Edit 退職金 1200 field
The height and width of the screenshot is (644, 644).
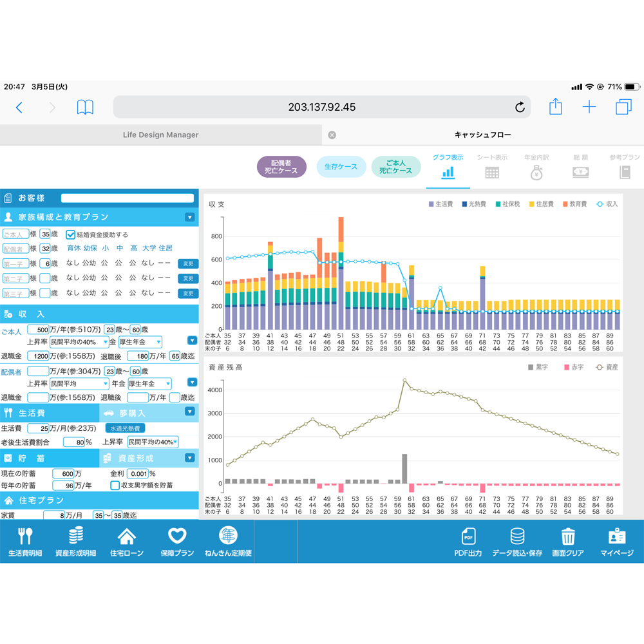(38, 355)
